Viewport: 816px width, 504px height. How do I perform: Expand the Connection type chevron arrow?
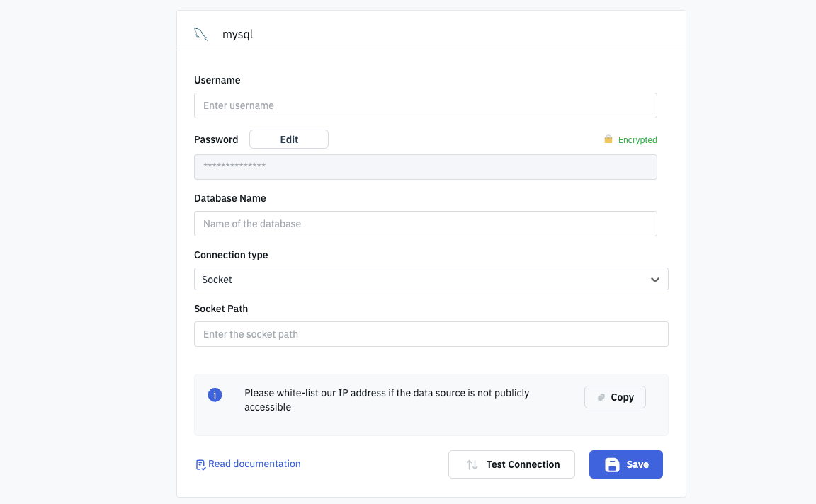pos(655,280)
